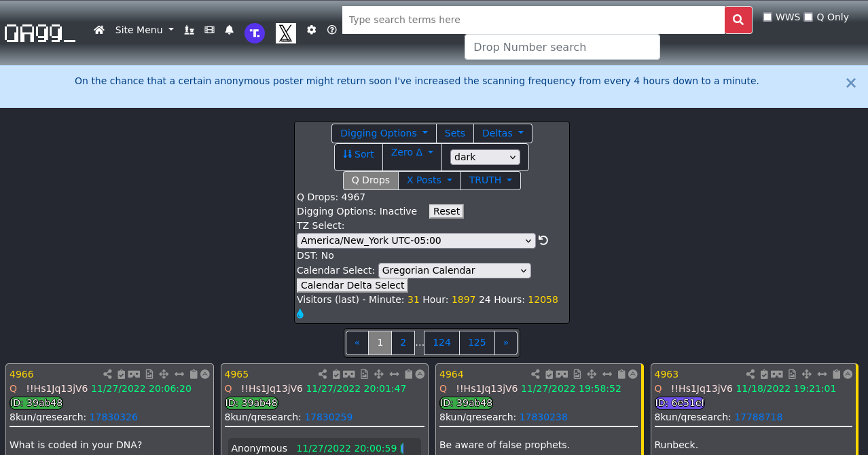The height and width of the screenshot is (455, 868).
Task: Open post link 17830259
Action: [328, 417]
